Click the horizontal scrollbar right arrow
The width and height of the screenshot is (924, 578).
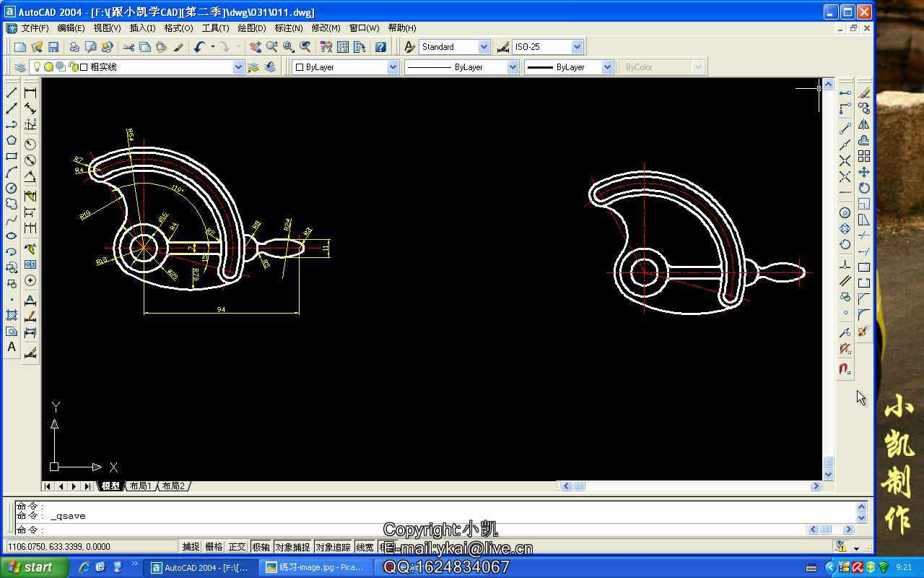pos(816,486)
